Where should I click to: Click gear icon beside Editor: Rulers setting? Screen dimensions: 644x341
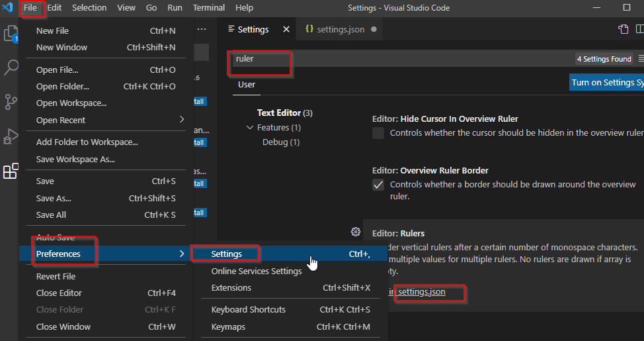tap(356, 232)
